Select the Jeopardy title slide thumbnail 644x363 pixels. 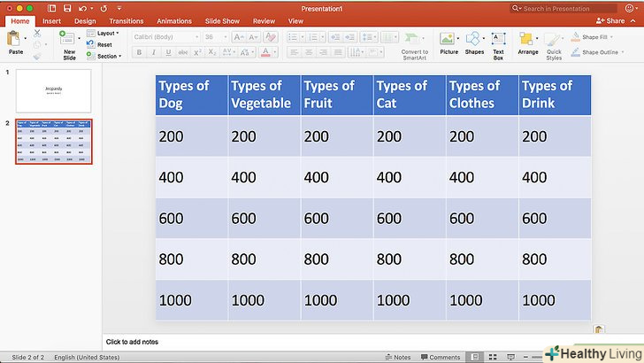53,91
